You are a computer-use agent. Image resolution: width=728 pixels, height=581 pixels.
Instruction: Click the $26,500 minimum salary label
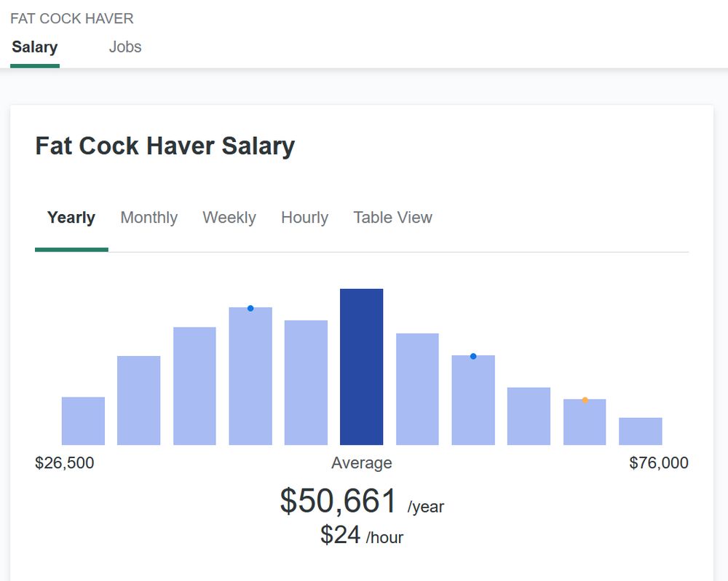tap(65, 462)
